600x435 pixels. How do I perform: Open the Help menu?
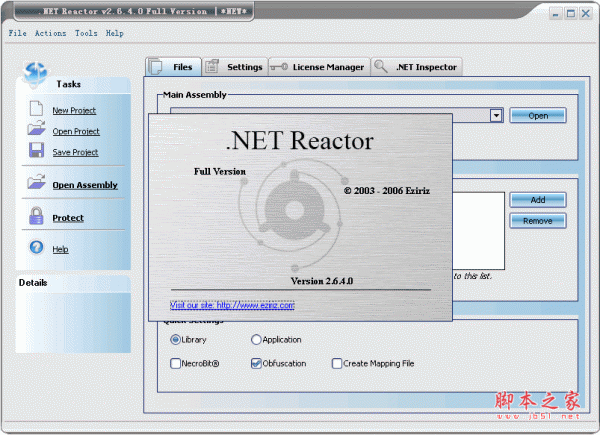[115, 33]
